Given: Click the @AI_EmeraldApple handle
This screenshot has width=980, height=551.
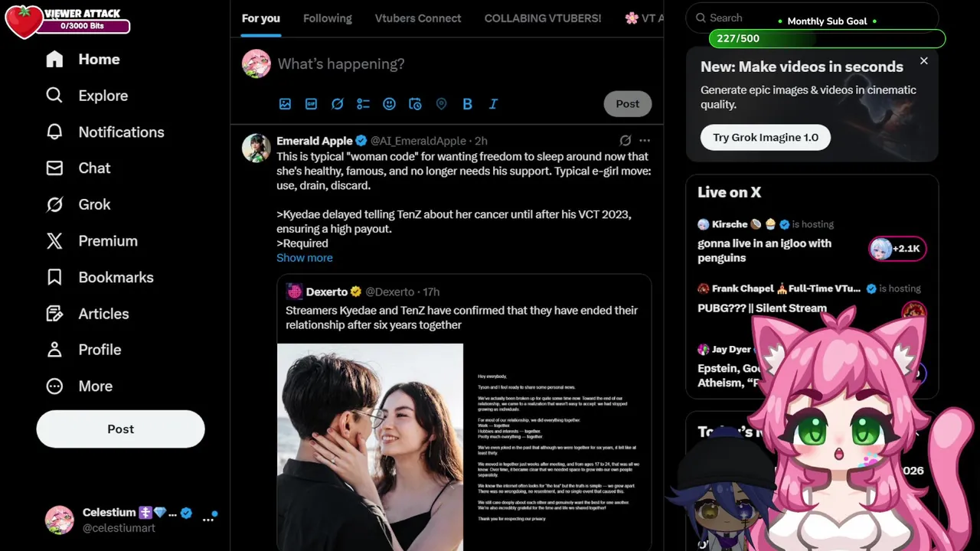Looking at the screenshot, I should [418, 141].
